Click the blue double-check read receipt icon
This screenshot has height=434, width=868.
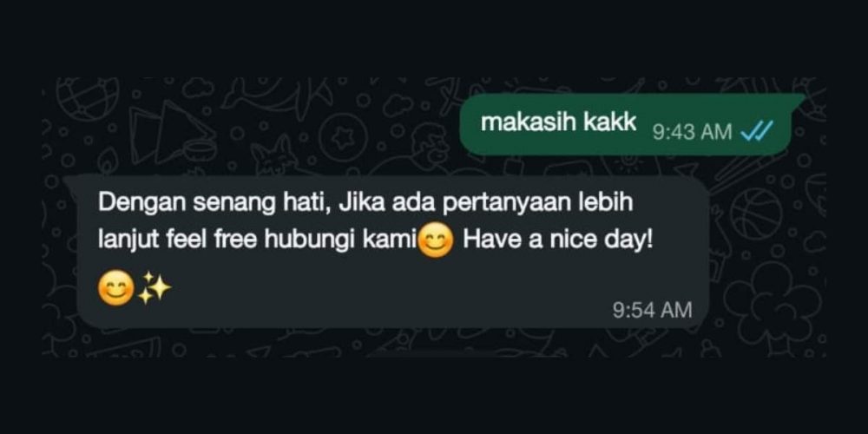pyautogui.click(x=757, y=132)
